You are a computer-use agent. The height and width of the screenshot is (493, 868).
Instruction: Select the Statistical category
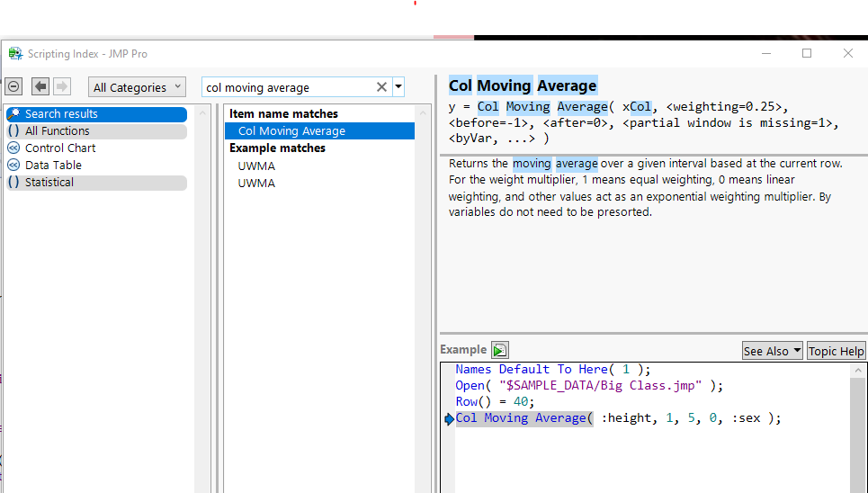(x=49, y=183)
